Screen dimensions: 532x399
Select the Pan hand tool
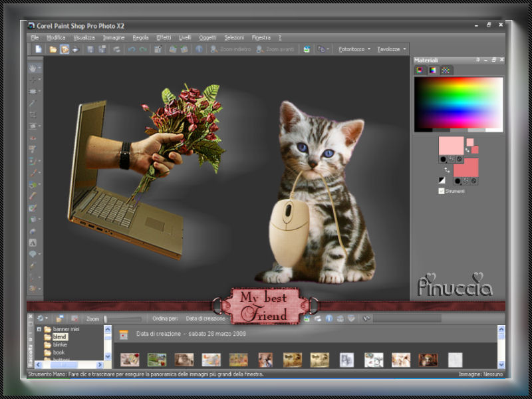(33, 68)
